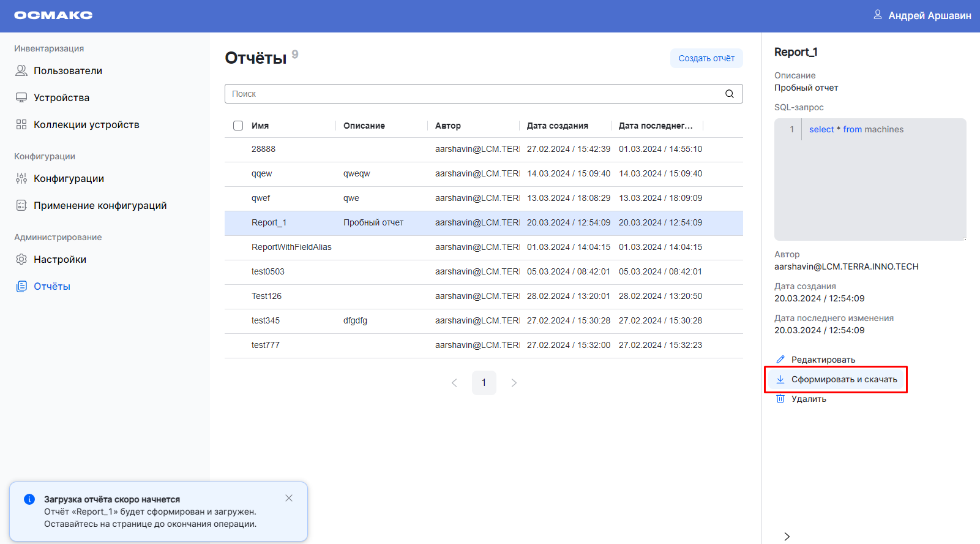The height and width of the screenshot is (544, 980).
Task: Click the Settings gear icon
Action: [21, 260]
